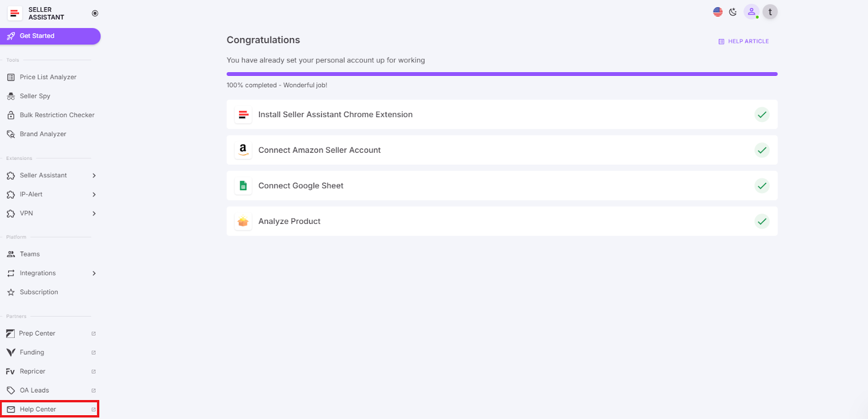Toggle dark mode with the moon icon
868x419 pixels.
pyautogui.click(x=733, y=12)
